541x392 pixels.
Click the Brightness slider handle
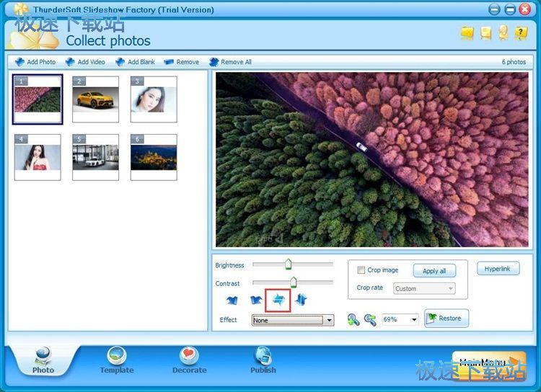[x=288, y=264]
